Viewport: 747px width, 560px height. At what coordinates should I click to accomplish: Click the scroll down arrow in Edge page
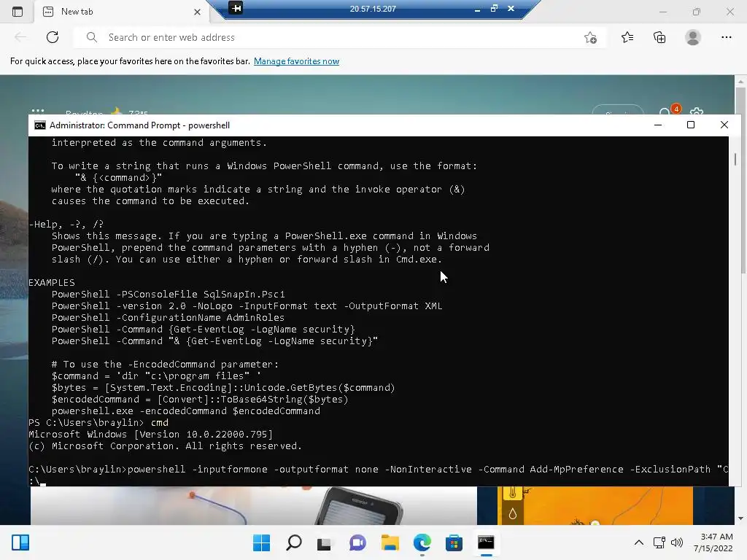[x=741, y=518]
